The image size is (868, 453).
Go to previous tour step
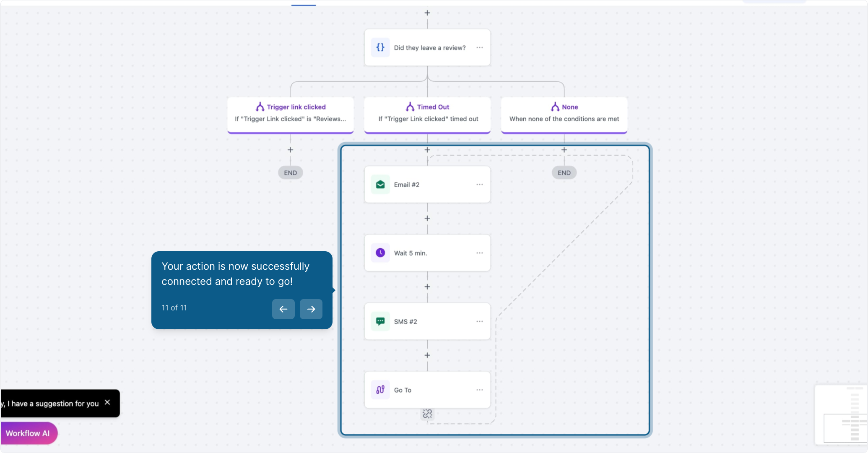coord(283,309)
